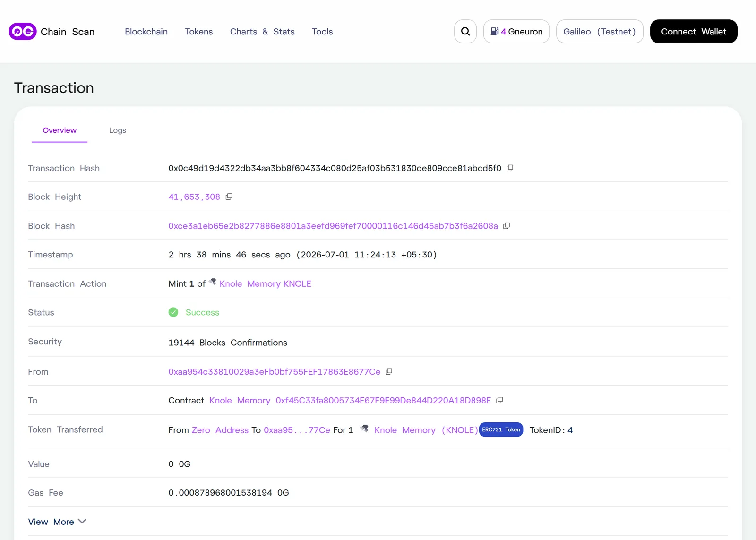Open the Blockchain menu
The width and height of the screenshot is (756, 540).
point(146,32)
